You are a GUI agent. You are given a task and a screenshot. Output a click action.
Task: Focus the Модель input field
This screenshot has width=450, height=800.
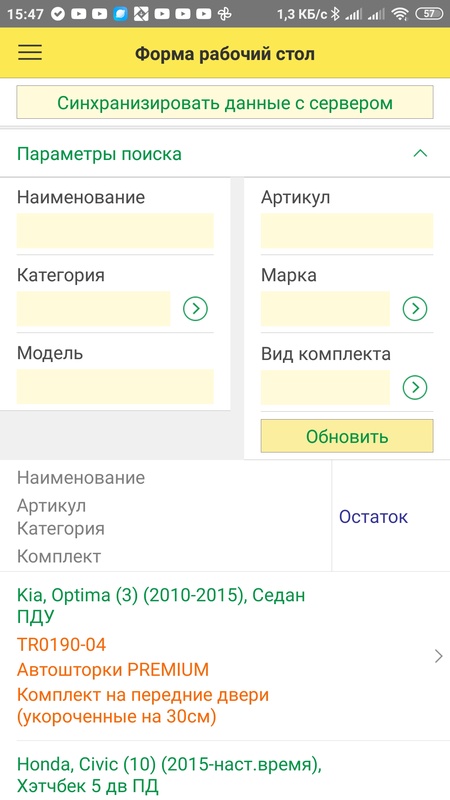(x=115, y=387)
